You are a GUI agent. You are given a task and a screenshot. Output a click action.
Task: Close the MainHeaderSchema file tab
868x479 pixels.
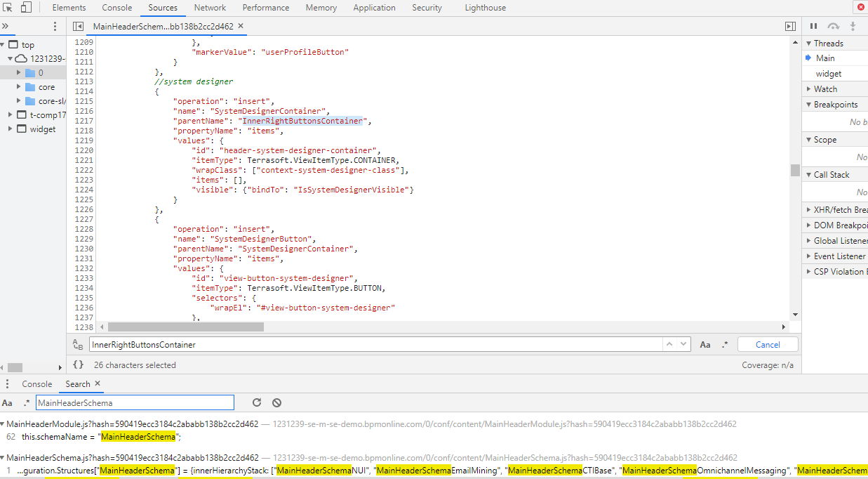click(x=241, y=26)
